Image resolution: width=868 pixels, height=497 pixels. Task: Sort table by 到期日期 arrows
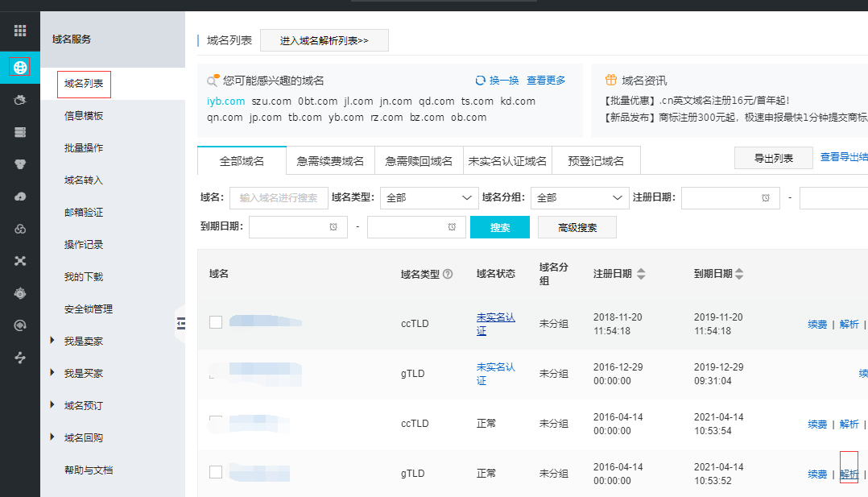click(739, 274)
